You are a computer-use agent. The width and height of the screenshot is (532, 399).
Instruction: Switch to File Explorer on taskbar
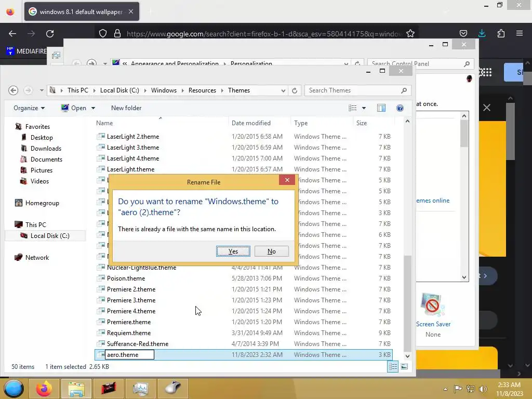click(x=76, y=389)
